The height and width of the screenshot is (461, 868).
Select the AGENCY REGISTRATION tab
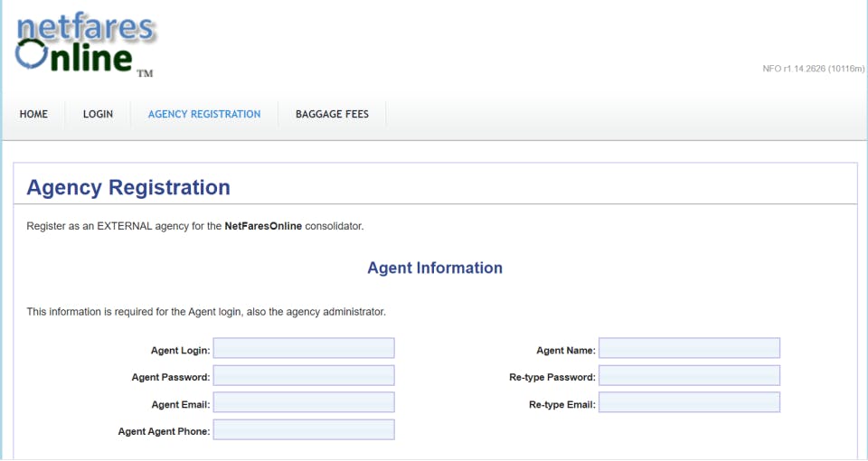coord(204,114)
